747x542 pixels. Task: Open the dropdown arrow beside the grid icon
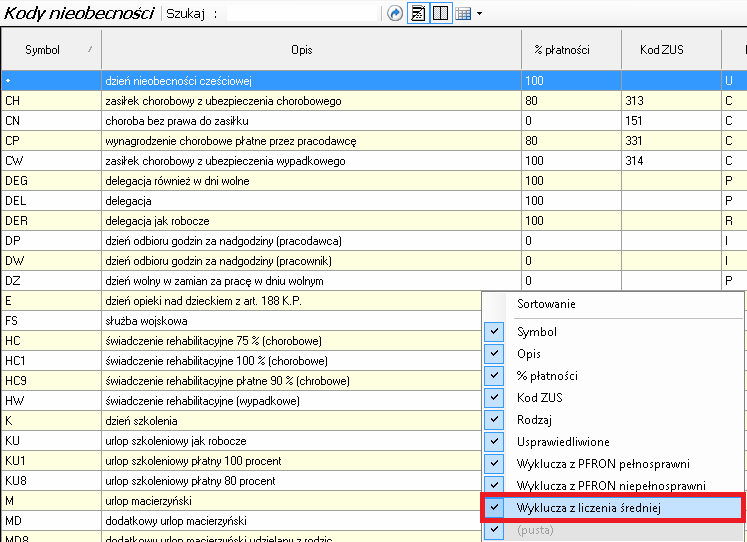pyautogui.click(x=479, y=13)
